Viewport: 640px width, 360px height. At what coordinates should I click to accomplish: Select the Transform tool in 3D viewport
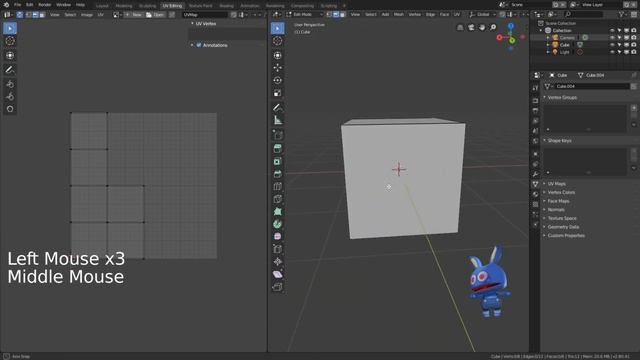pyautogui.click(x=278, y=55)
